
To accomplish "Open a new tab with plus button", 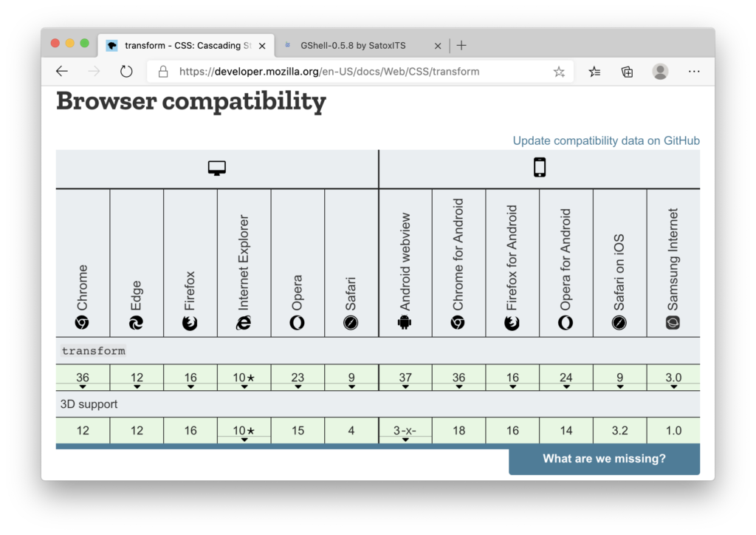I will (x=461, y=46).
